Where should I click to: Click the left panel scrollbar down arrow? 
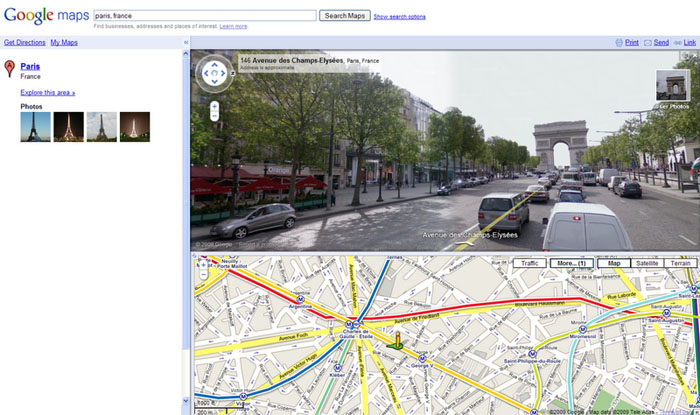click(186, 400)
